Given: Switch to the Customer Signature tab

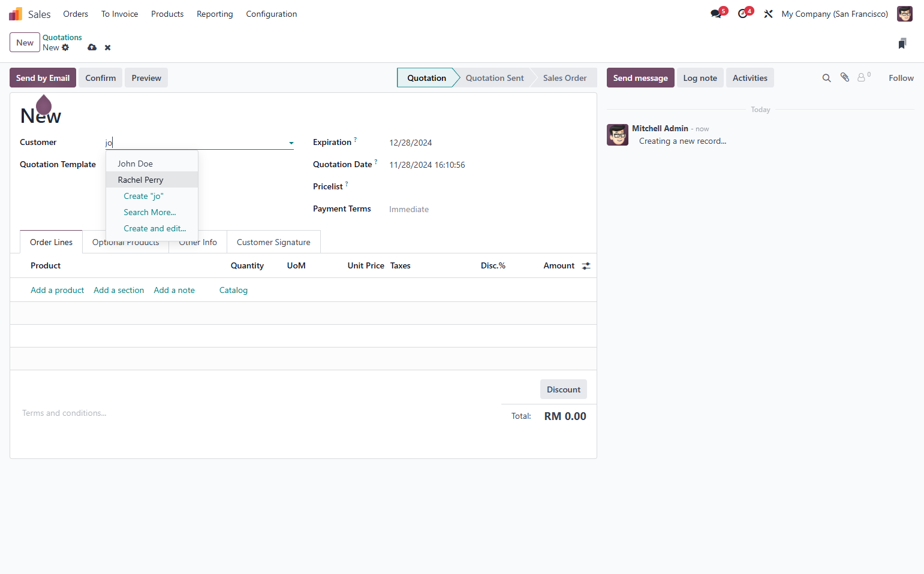Looking at the screenshot, I should click(x=273, y=242).
